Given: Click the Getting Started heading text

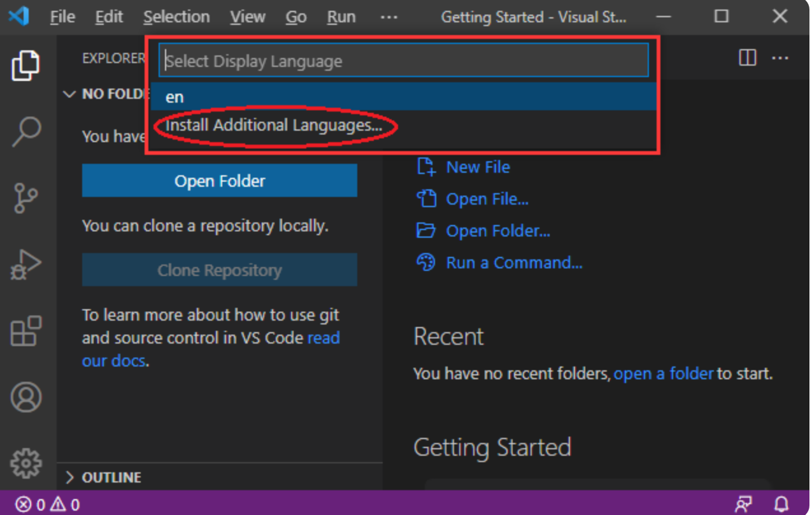Looking at the screenshot, I should coord(492,447).
